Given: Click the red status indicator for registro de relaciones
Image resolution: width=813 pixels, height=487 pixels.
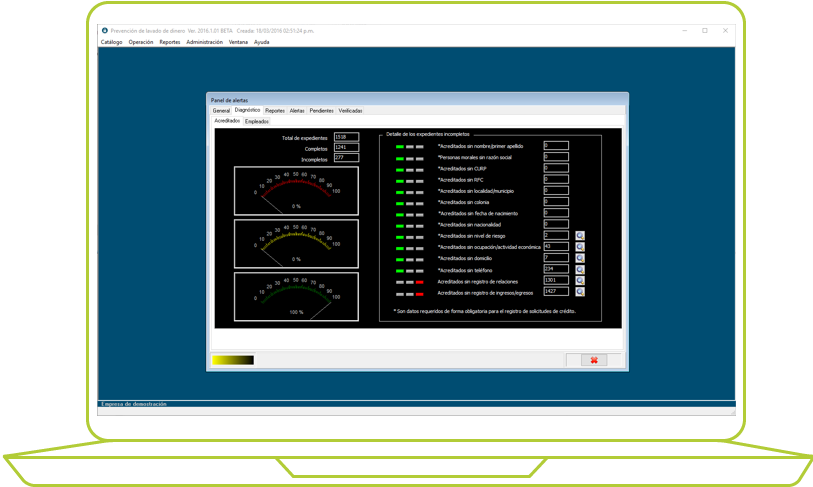Looking at the screenshot, I should tap(420, 281).
